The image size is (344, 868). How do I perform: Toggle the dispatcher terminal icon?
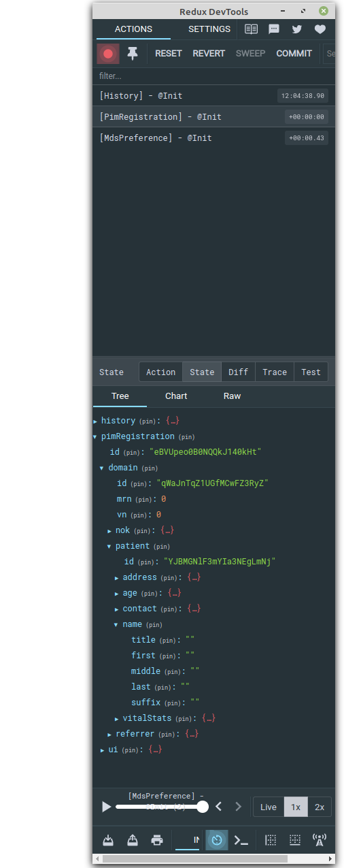coord(241,840)
